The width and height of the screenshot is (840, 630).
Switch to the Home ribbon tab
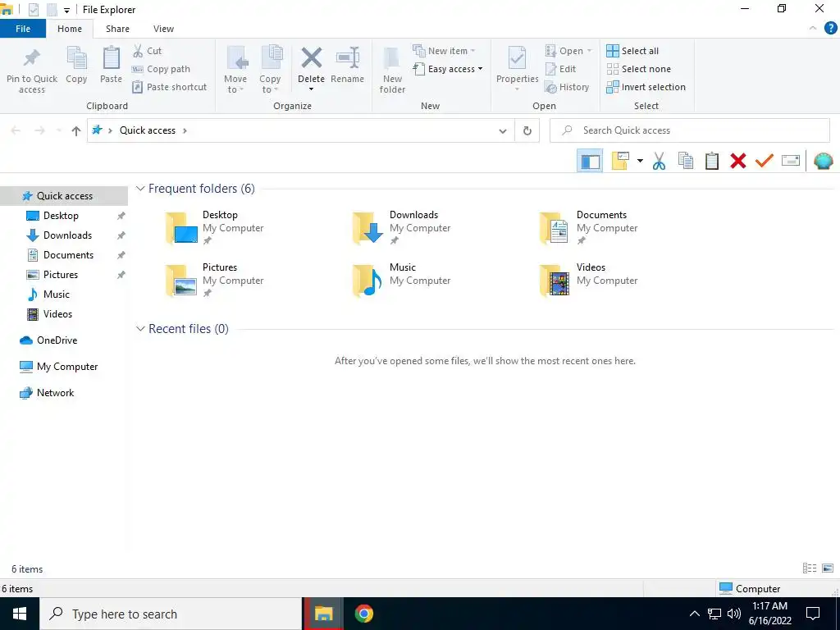70,29
